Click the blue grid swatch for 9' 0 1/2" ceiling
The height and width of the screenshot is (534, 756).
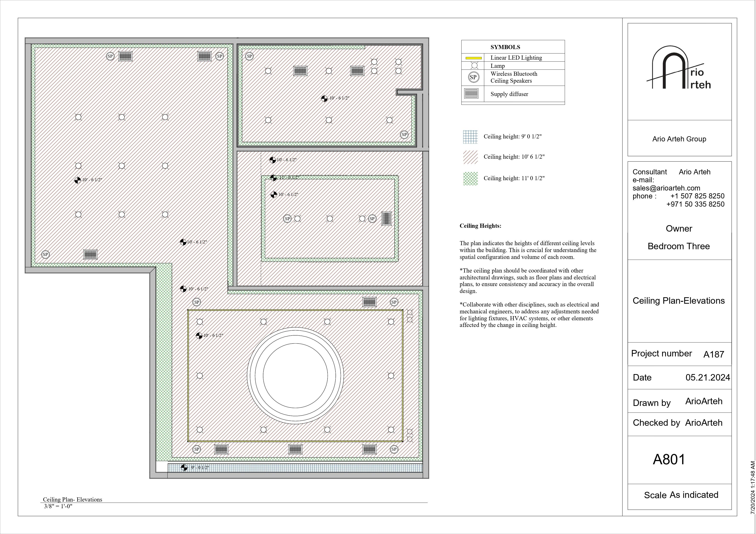coord(470,137)
